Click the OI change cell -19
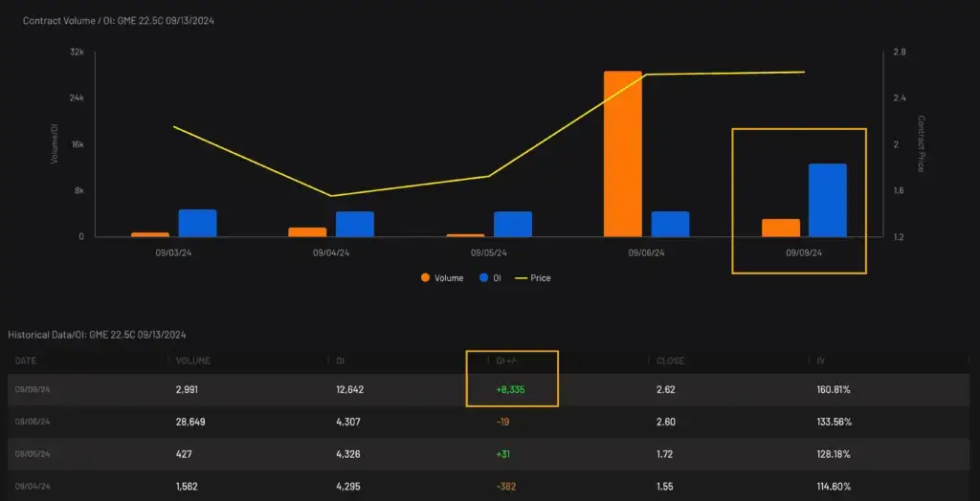The height and width of the screenshot is (501, 980). 502,423
